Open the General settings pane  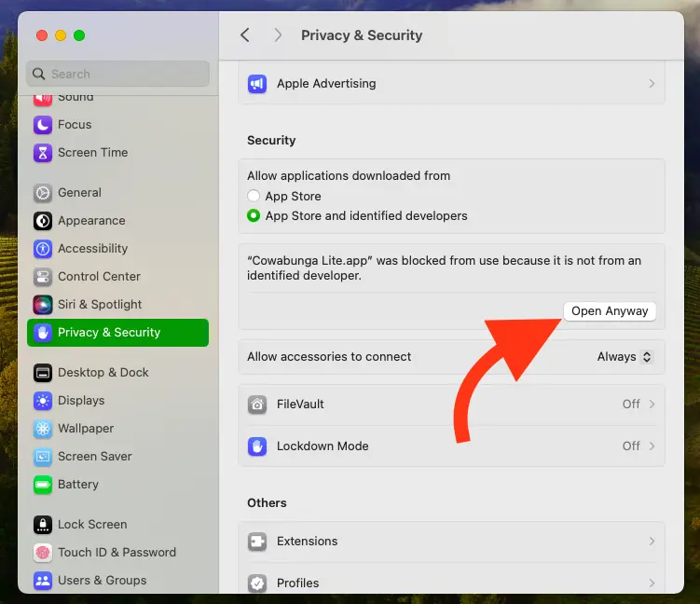pos(117,193)
